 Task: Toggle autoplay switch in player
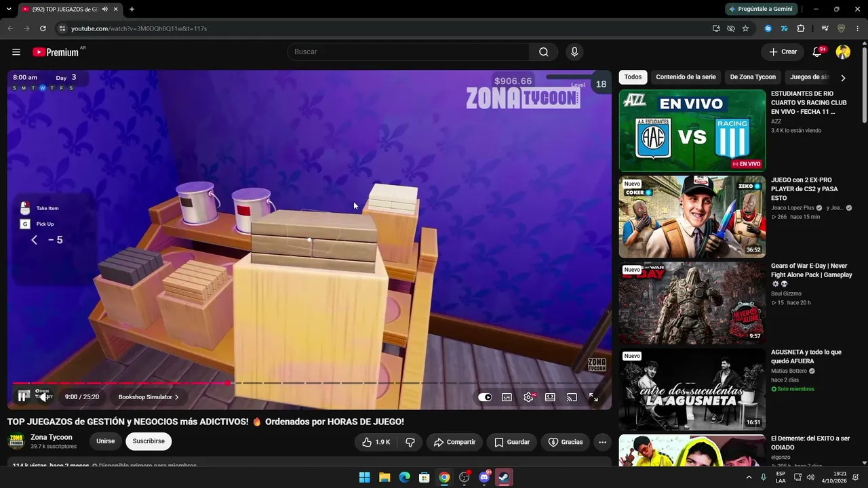485,397
